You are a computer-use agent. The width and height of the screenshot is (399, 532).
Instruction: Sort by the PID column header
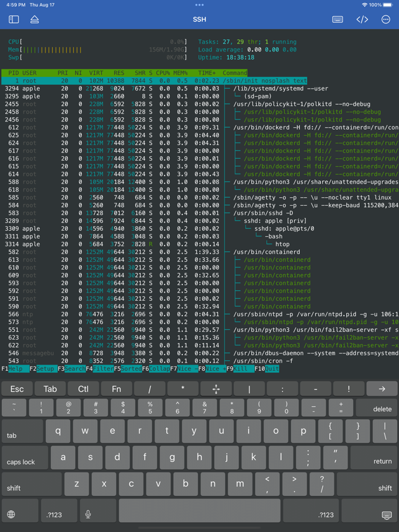(x=14, y=73)
